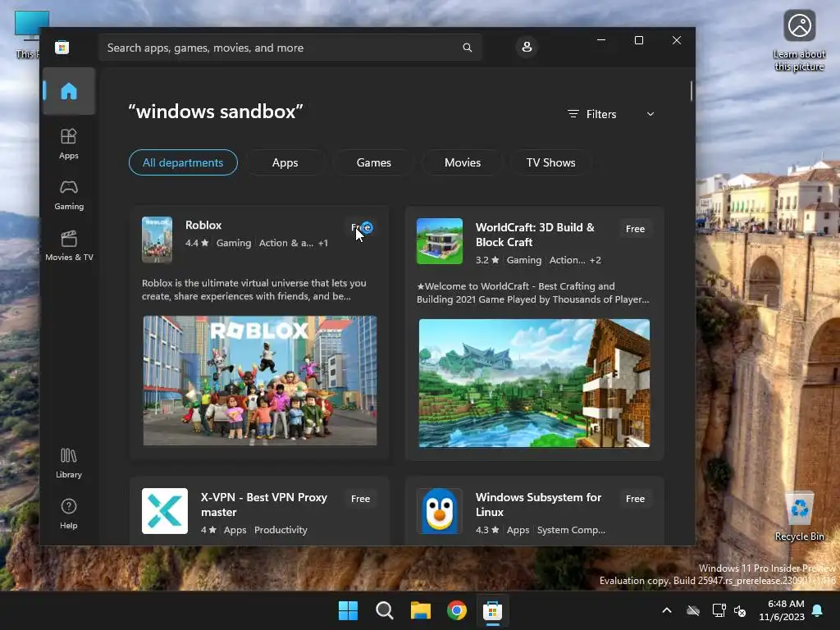Show hidden system tray icons
The image size is (840, 630).
point(667,610)
